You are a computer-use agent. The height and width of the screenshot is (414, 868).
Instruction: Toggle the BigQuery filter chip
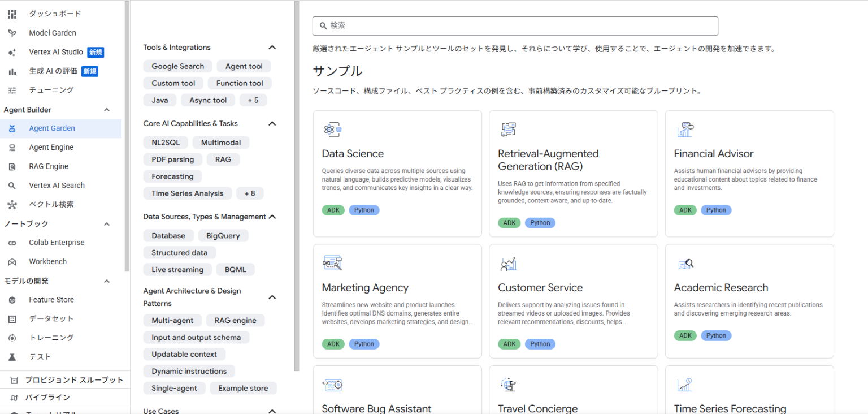tap(223, 236)
